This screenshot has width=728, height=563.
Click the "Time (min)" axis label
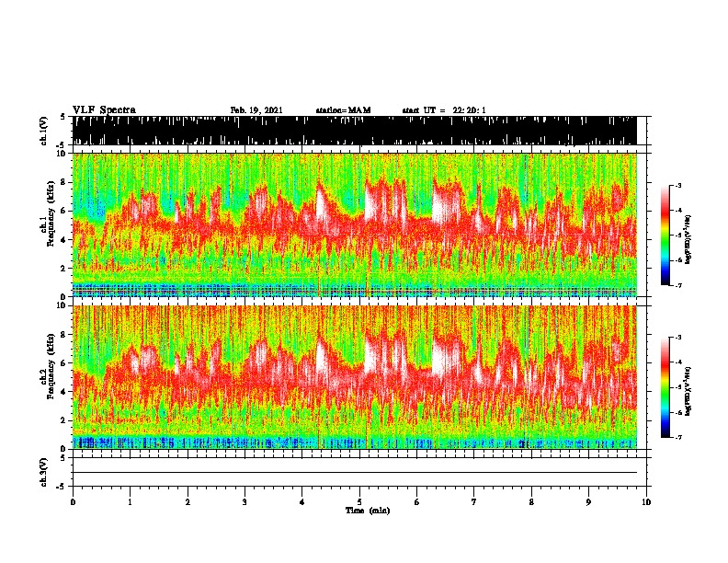coord(368,511)
